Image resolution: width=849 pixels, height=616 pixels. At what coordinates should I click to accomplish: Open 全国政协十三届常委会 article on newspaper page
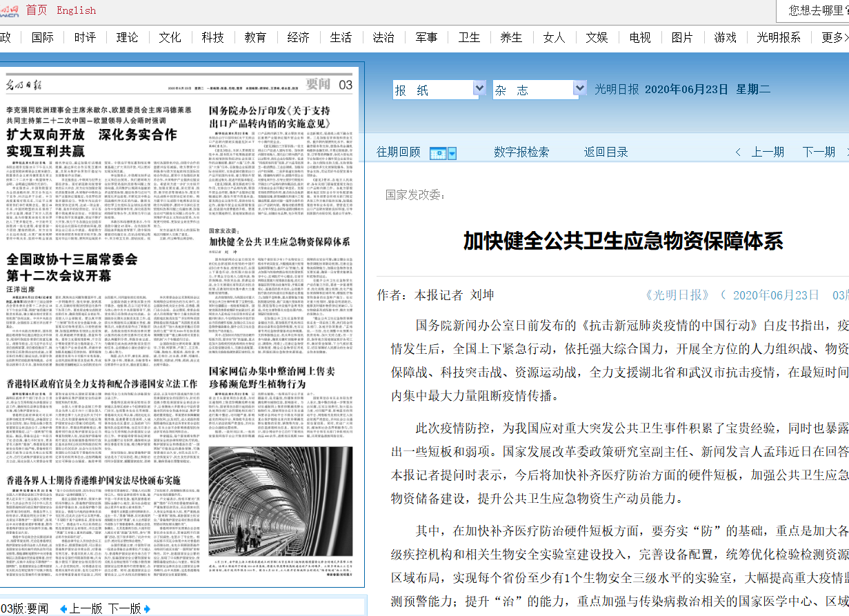point(72,267)
